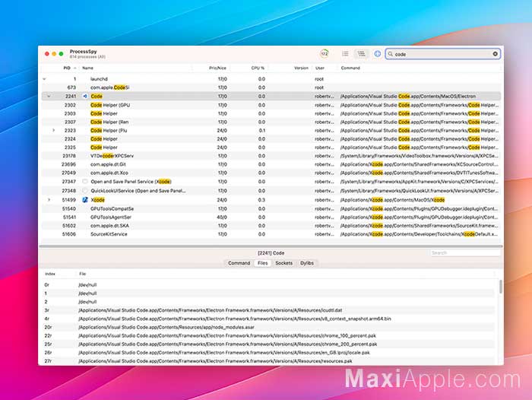Select Code Helper (GPU process 2302

pos(271,105)
